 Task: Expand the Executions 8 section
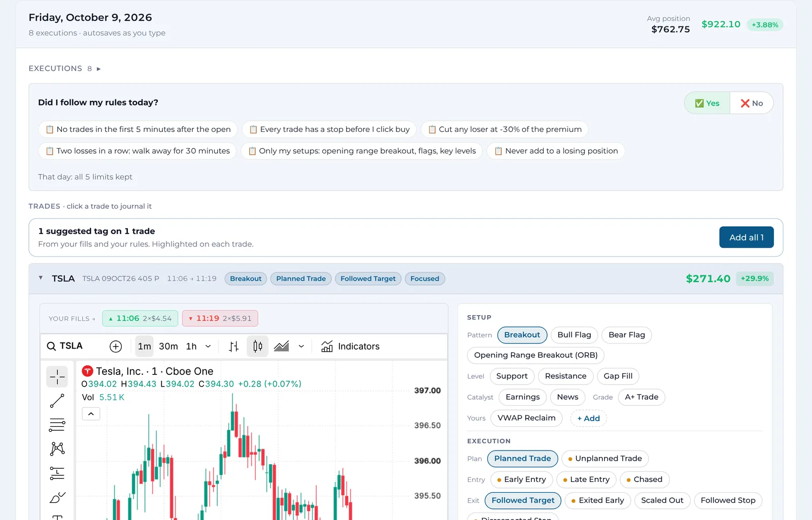click(65, 68)
